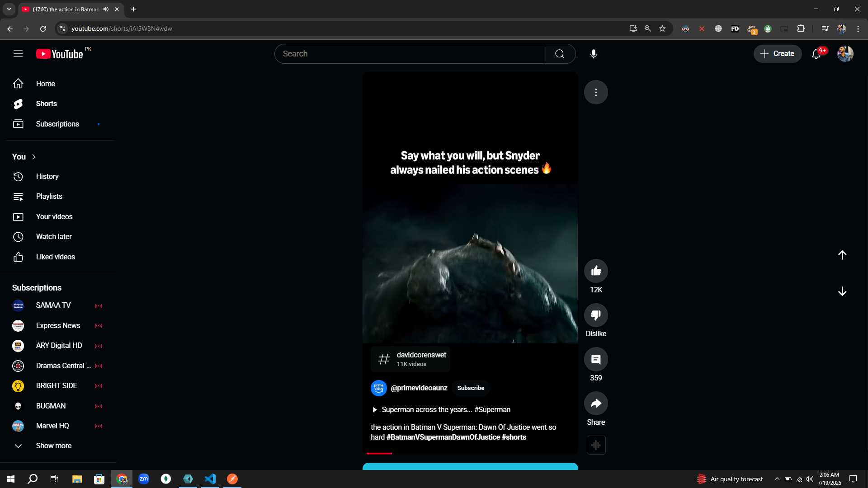Open the Short's sound/audio source button
The image size is (868, 488).
596,445
